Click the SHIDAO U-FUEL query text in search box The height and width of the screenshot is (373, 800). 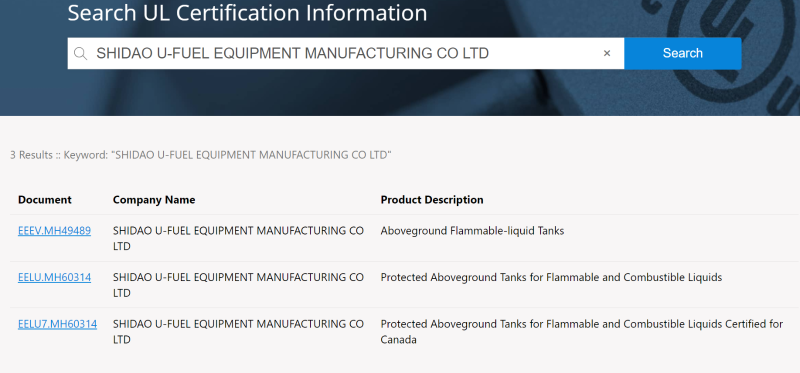(x=293, y=53)
